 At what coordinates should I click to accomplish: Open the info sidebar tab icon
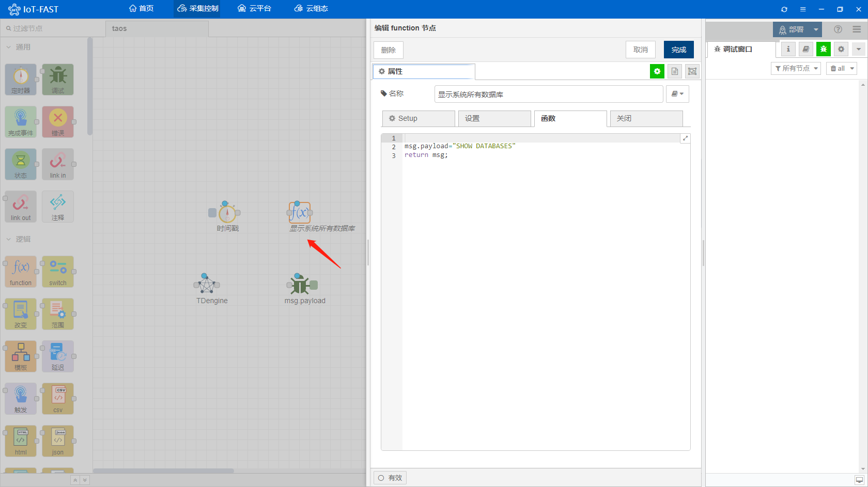[788, 49]
